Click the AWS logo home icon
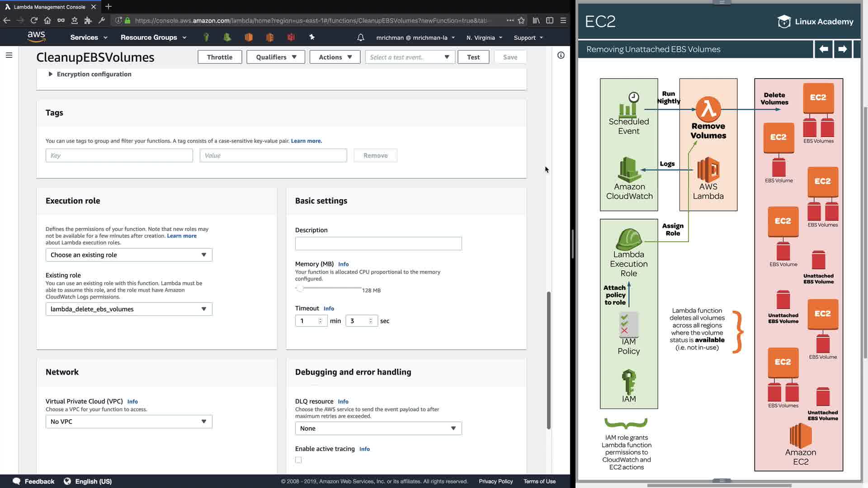The height and width of the screenshot is (488, 868). click(x=36, y=37)
